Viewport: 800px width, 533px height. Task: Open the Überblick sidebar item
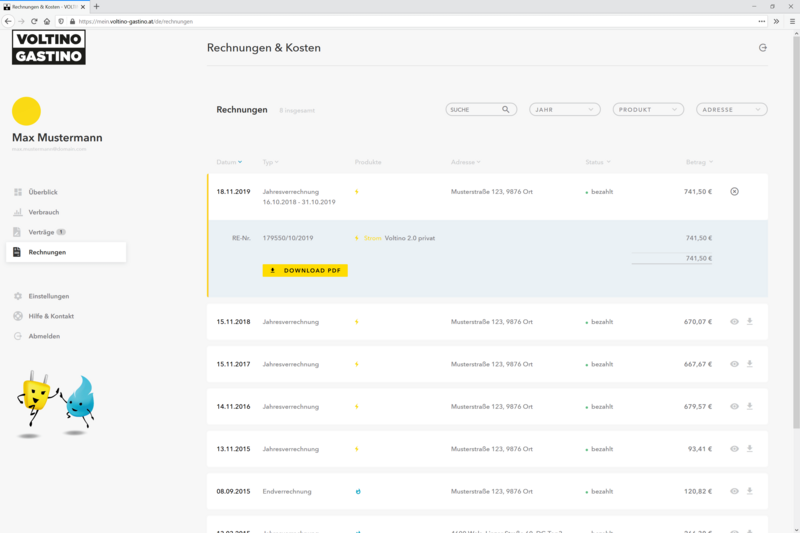[43, 192]
